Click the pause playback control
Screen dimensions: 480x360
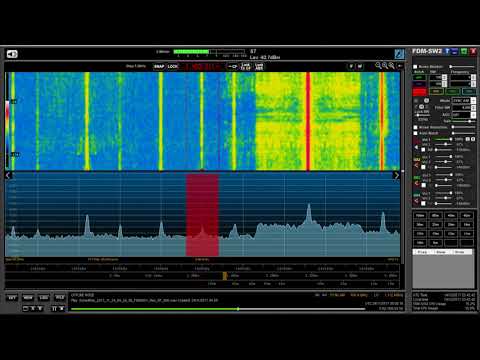click(54, 309)
